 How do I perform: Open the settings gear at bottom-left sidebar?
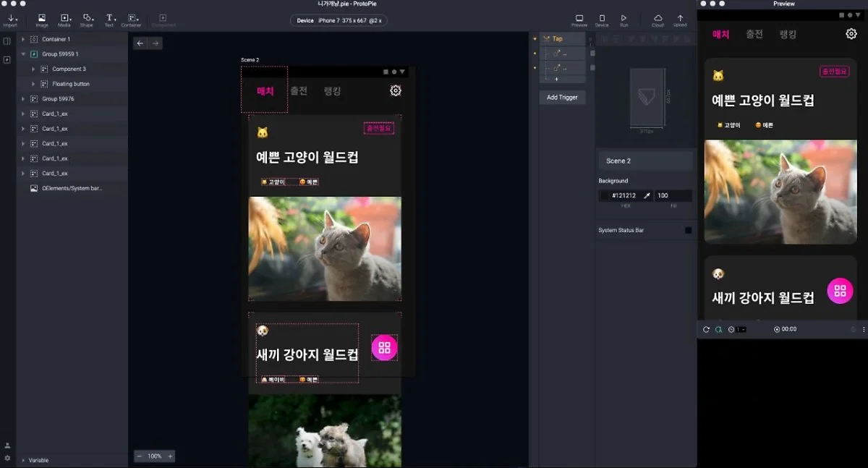pyautogui.click(x=7, y=458)
